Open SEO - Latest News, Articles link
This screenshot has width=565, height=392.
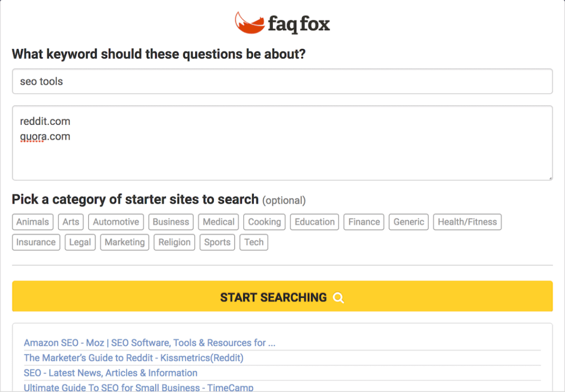point(110,373)
